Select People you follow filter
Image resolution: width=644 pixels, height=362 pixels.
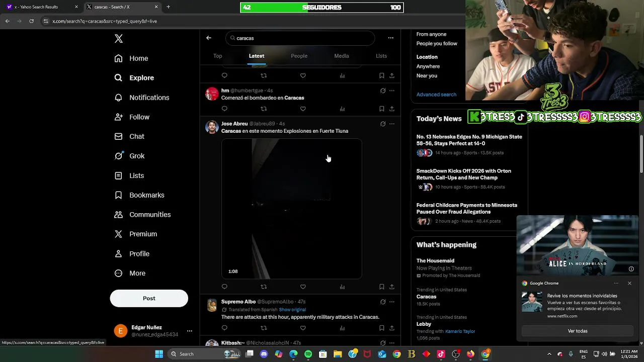pos(437,44)
